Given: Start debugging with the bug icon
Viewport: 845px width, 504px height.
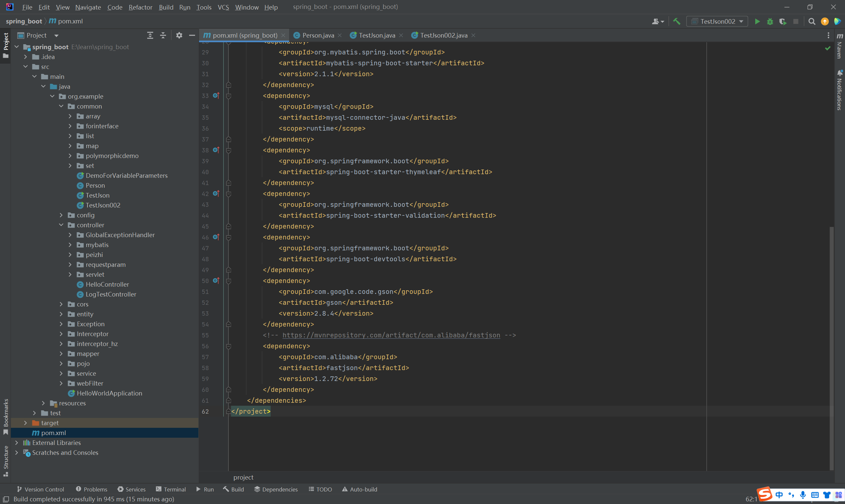Looking at the screenshot, I should [770, 21].
